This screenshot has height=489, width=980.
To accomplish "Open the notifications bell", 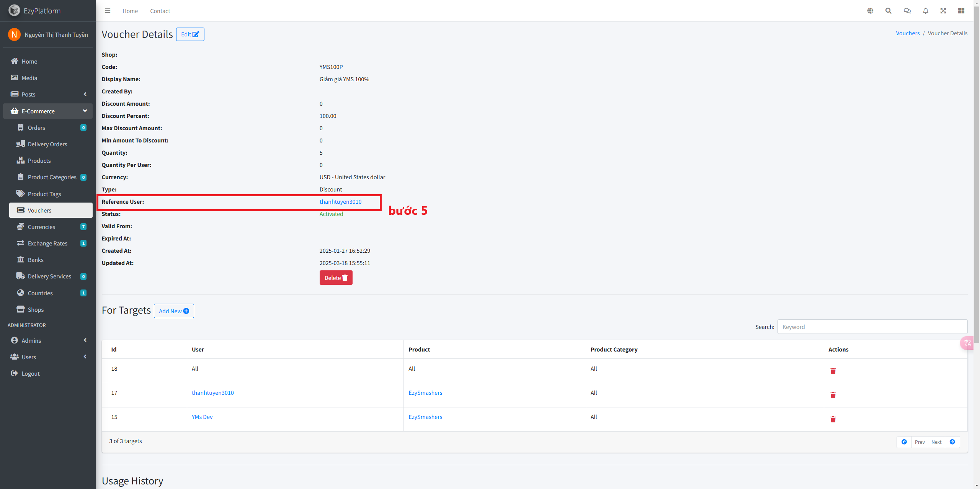I will click(x=926, y=11).
